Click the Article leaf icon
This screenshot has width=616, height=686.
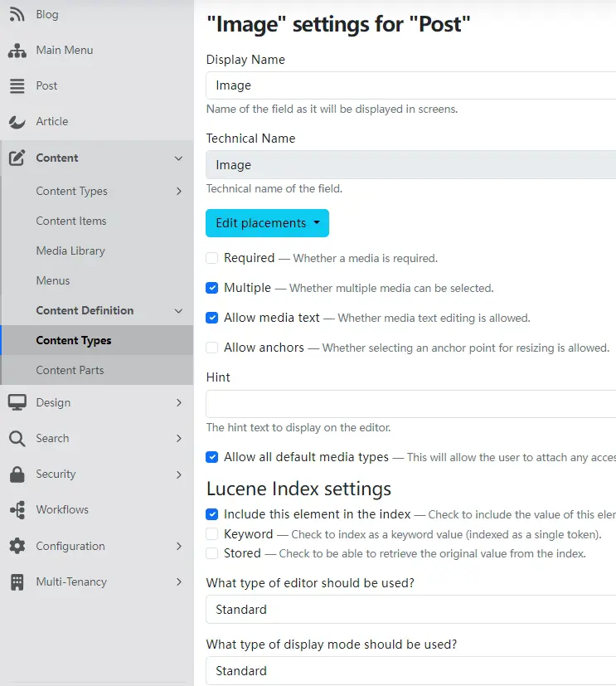pos(17,122)
